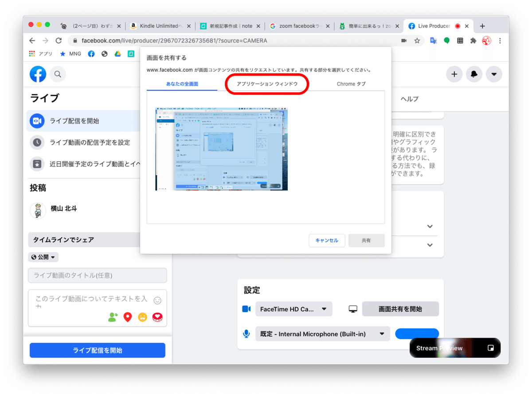Add a location with the red pin icon
532x395 pixels.
pyautogui.click(x=128, y=317)
